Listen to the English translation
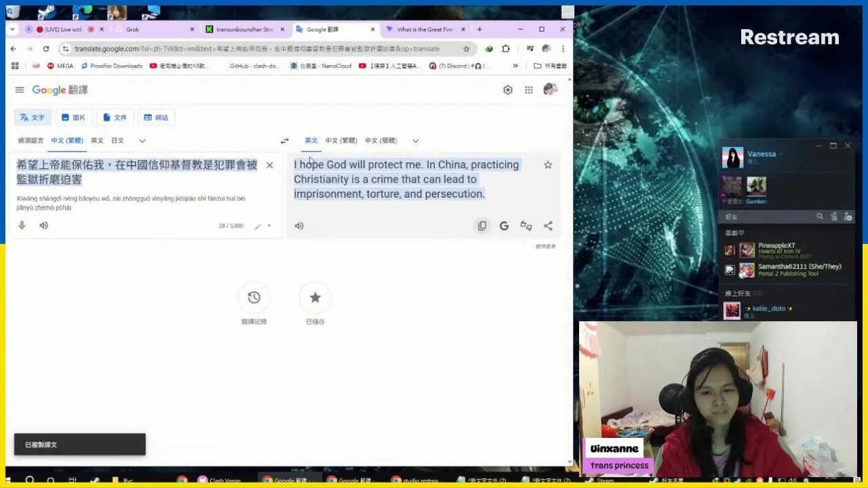 pos(299,226)
